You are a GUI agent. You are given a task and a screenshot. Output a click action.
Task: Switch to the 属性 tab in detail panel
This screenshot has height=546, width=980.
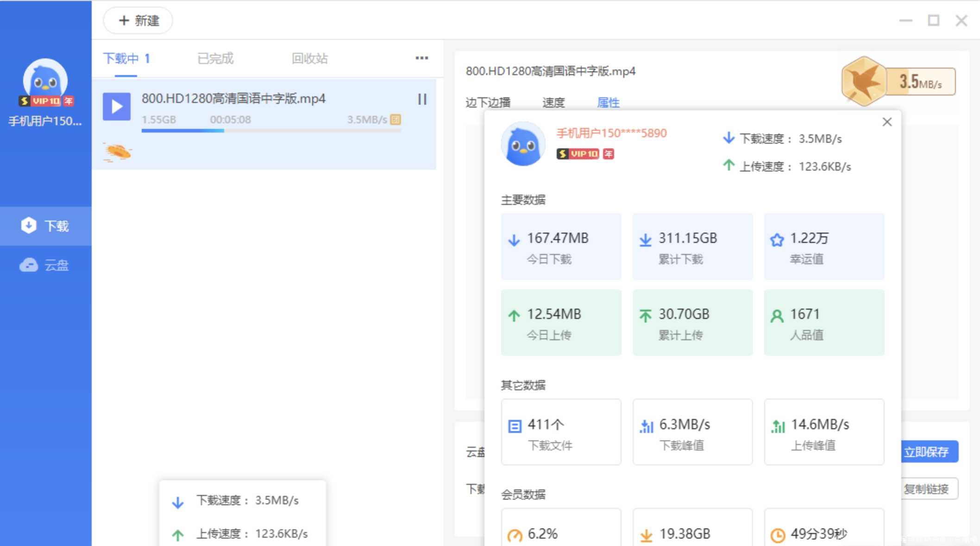[x=608, y=102]
